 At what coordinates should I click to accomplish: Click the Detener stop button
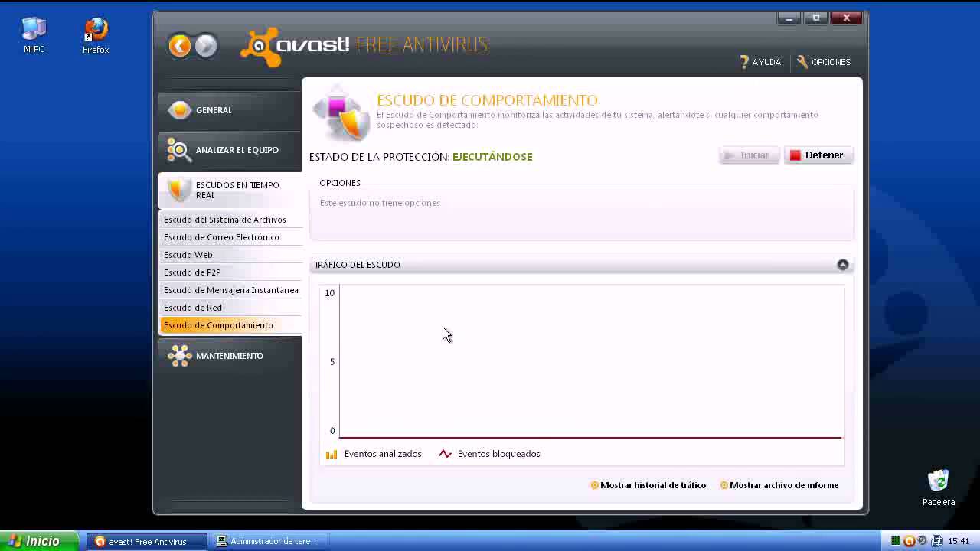pos(818,155)
